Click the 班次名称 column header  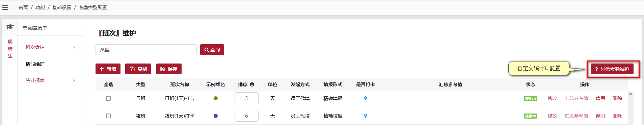(x=180, y=84)
